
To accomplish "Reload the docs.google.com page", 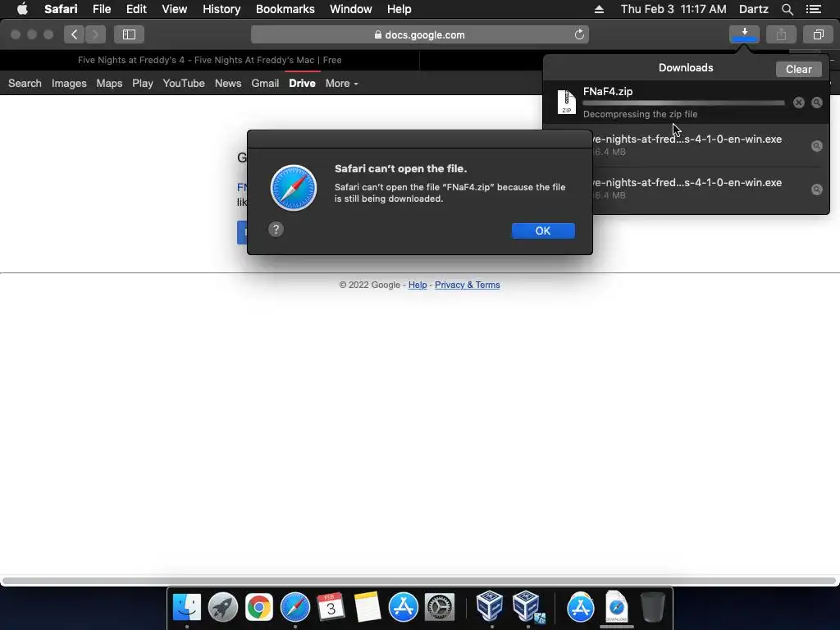I will coord(579,34).
